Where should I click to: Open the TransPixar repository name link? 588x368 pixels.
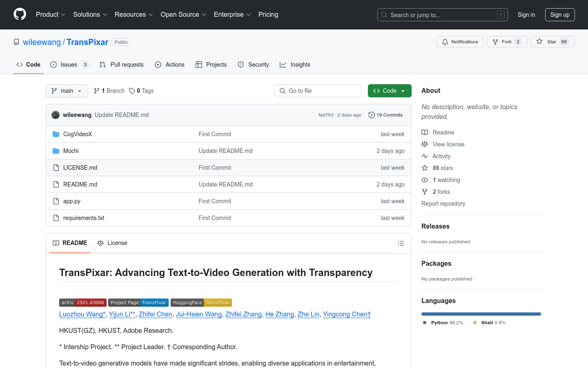pyautogui.click(x=87, y=42)
